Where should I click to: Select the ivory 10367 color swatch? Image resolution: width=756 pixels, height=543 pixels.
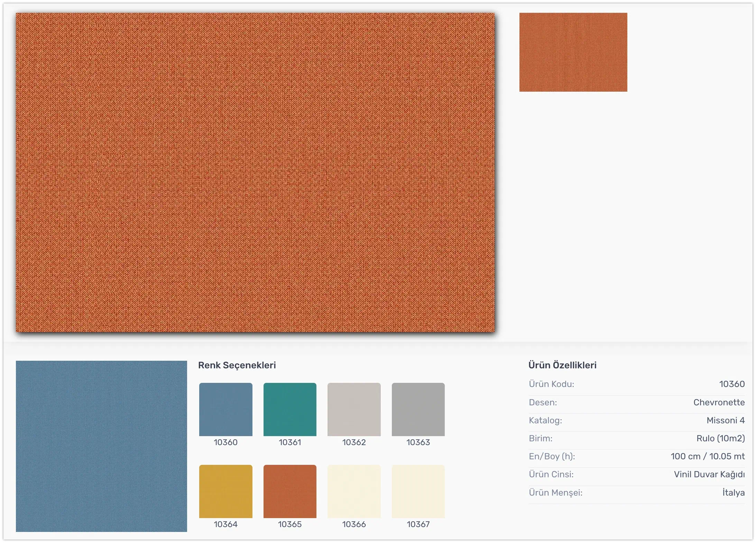418,491
